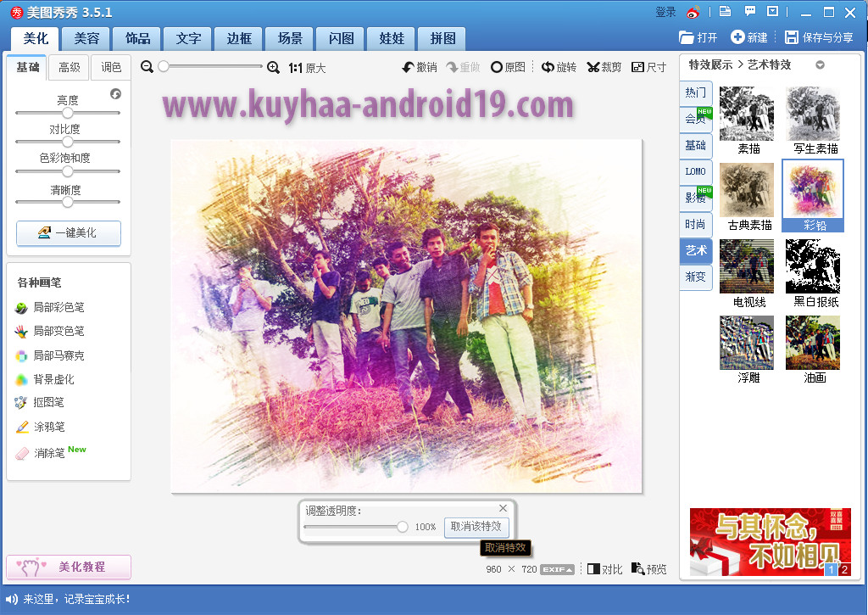
Task: Close the 调整透明度 opacity popup
Action: tap(503, 508)
